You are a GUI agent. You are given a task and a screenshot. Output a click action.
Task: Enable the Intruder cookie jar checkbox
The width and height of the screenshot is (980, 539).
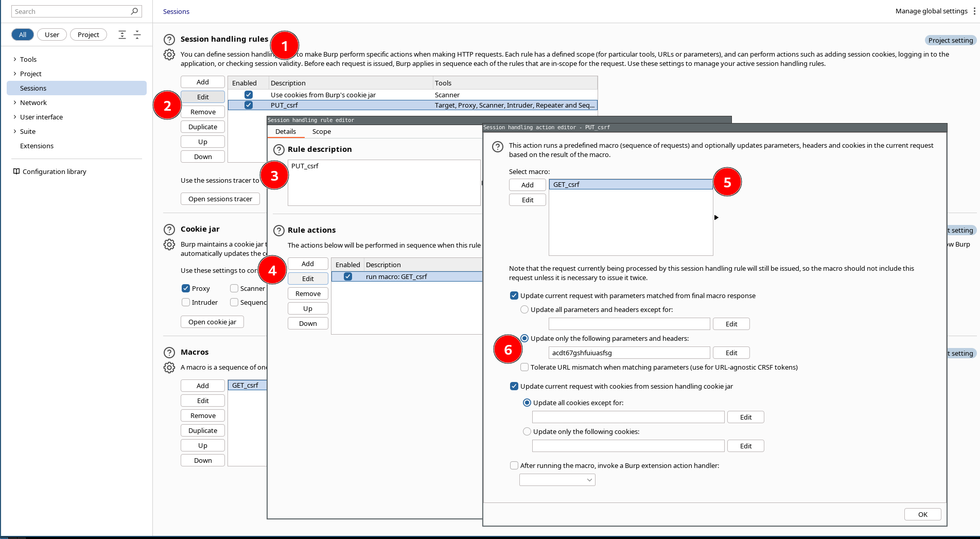[186, 302]
